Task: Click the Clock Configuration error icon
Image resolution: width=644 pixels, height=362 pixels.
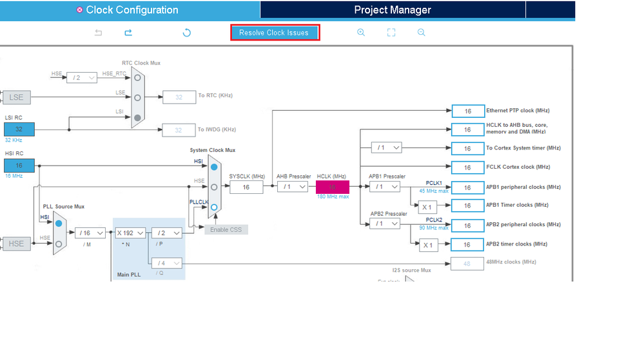Action: pos(80,10)
